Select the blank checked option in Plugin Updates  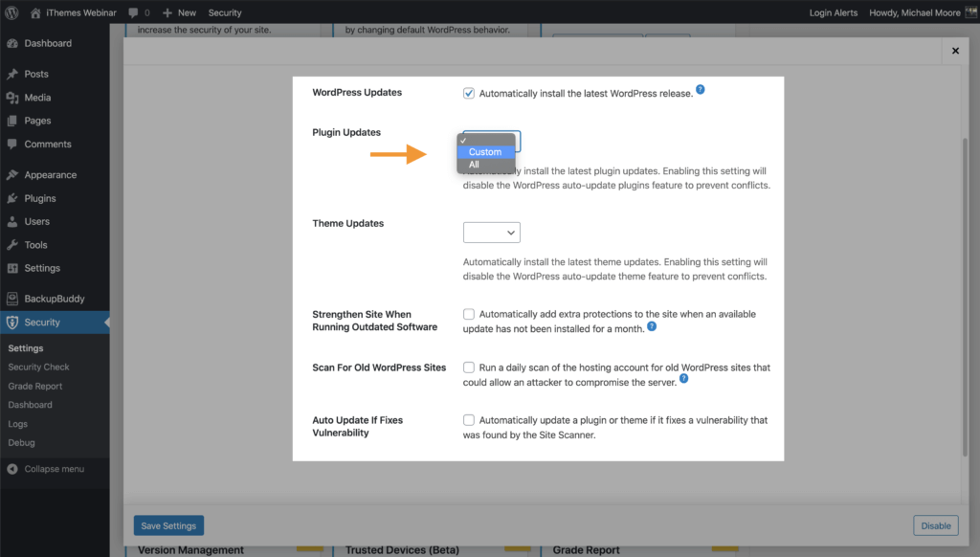tap(486, 141)
